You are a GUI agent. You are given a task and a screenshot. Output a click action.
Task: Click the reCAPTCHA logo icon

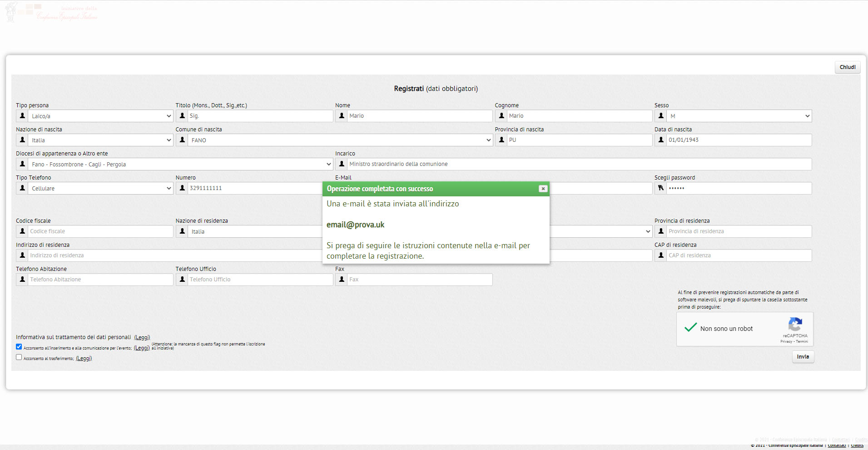tap(794, 325)
